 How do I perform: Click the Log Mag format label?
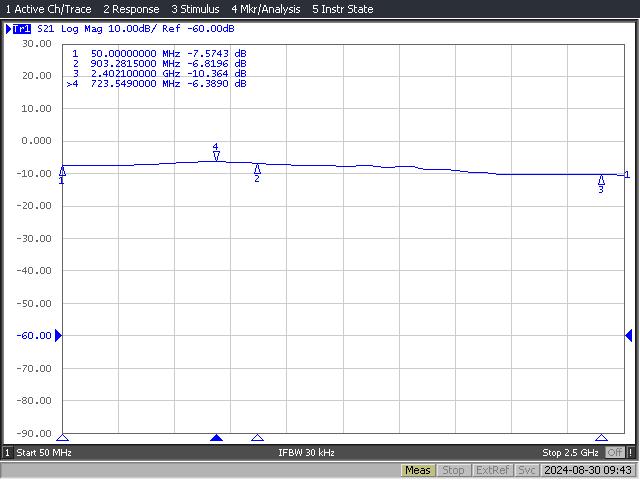coord(81,29)
